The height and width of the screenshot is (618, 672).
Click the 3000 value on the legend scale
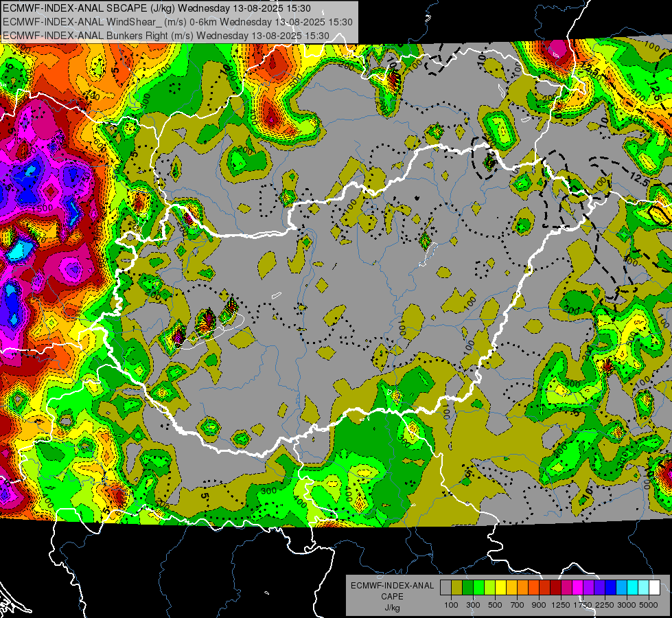[627, 605]
